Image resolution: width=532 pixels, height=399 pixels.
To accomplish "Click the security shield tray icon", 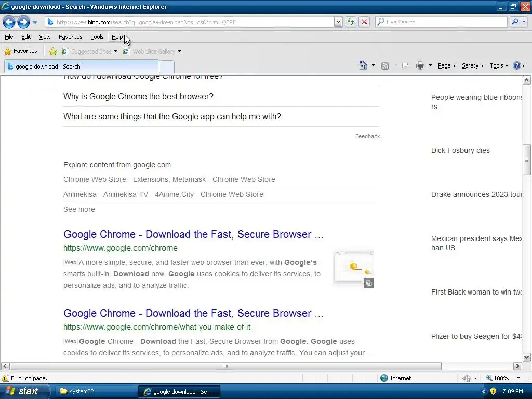I will (494, 392).
